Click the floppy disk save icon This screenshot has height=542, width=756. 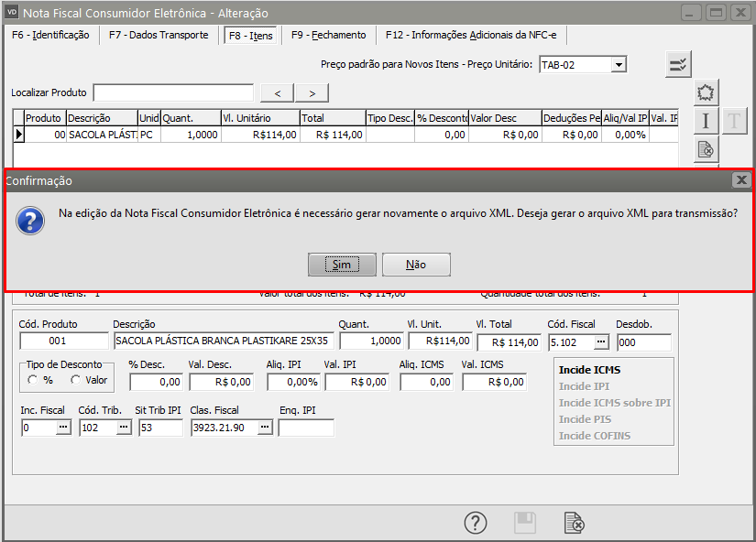524,523
